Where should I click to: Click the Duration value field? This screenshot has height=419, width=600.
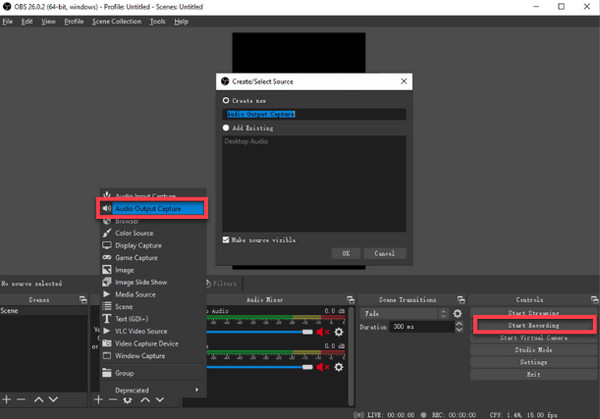(422, 327)
